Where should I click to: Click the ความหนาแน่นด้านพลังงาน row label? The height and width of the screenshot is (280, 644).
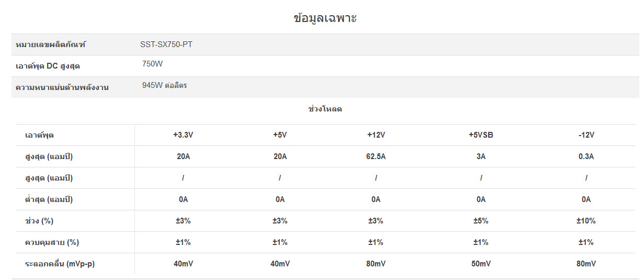(62, 87)
